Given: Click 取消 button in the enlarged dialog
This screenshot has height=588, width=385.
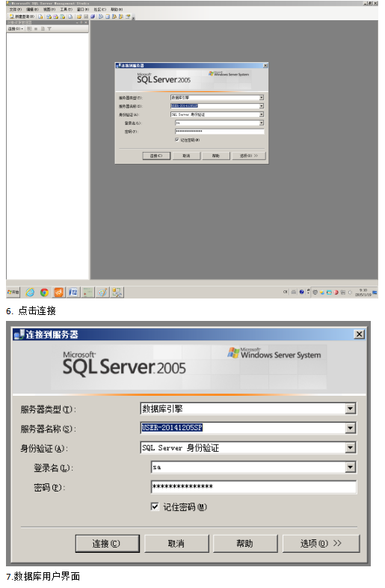Looking at the screenshot, I should click(176, 544).
